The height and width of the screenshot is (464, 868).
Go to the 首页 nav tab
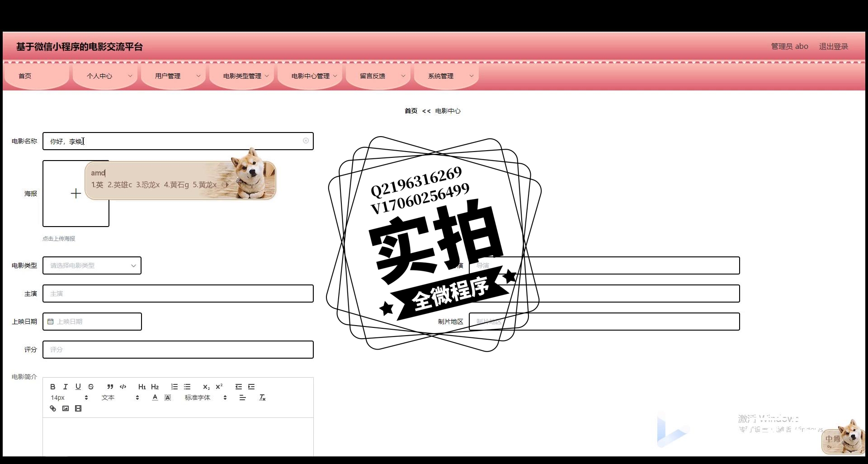pyautogui.click(x=37, y=76)
